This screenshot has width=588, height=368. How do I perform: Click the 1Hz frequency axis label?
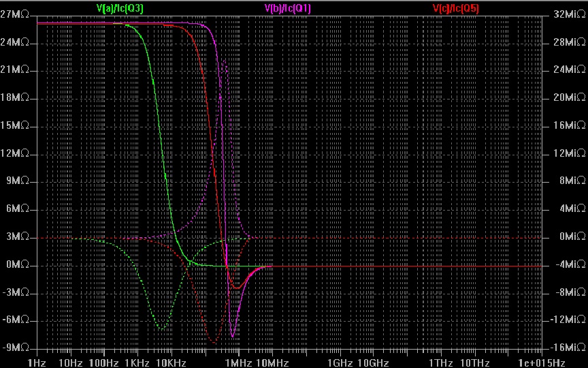click(x=37, y=363)
